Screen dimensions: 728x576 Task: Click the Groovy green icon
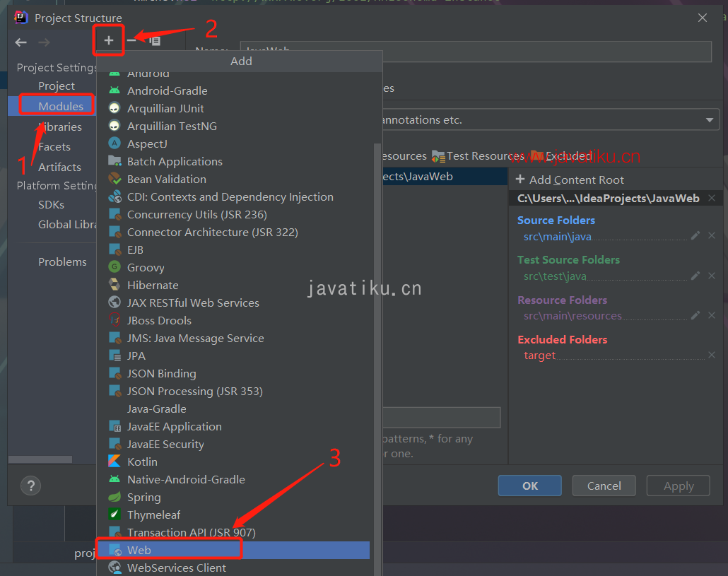tap(115, 267)
